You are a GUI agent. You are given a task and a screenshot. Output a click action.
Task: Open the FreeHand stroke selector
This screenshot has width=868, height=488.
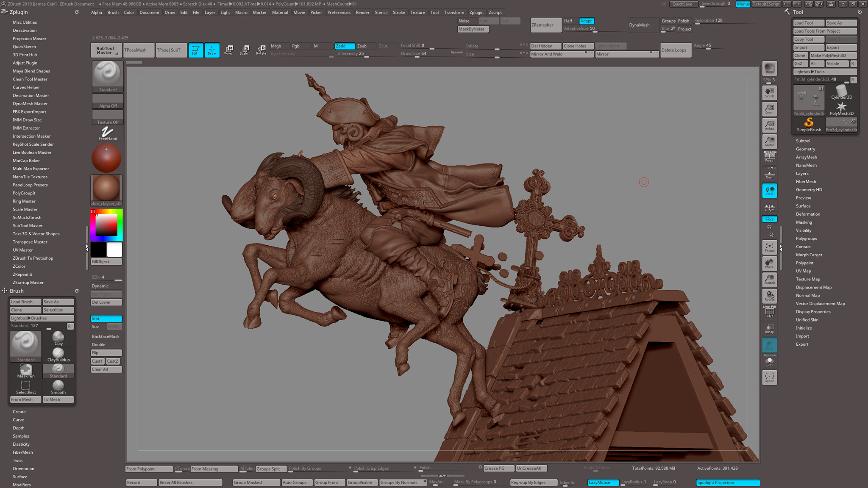tap(108, 133)
